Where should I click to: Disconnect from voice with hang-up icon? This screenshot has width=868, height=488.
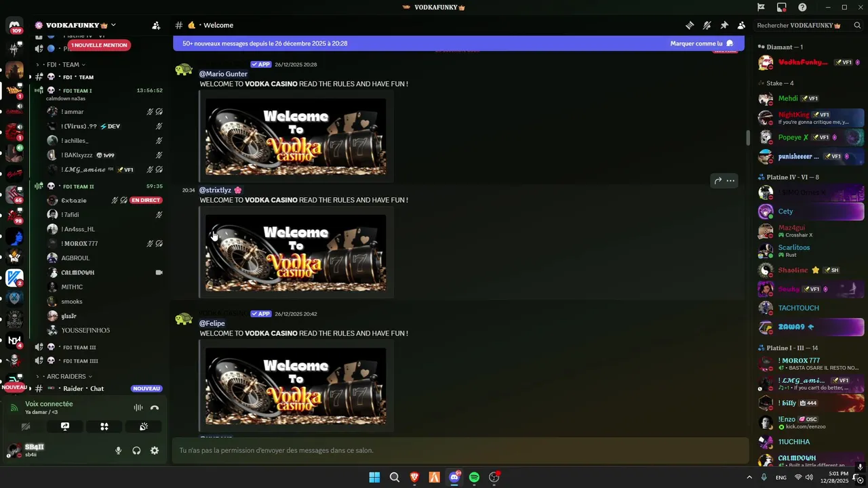point(155,407)
